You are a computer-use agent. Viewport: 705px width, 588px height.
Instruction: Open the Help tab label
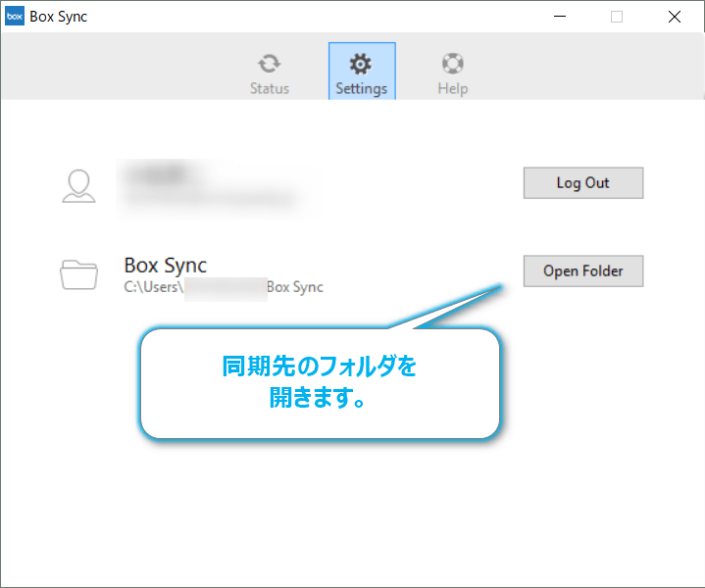click(452, 88)
